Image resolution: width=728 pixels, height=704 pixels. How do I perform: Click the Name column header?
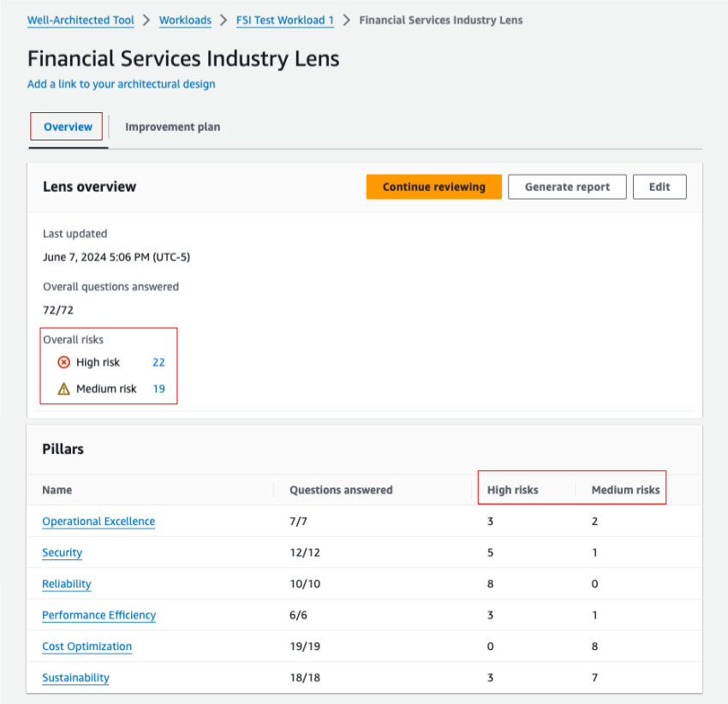point(57,490)
